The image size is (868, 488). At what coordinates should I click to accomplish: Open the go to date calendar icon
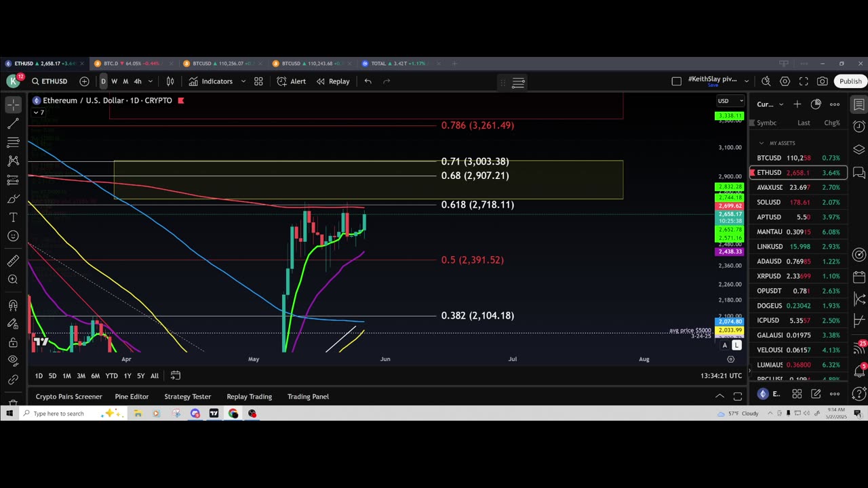175,375
